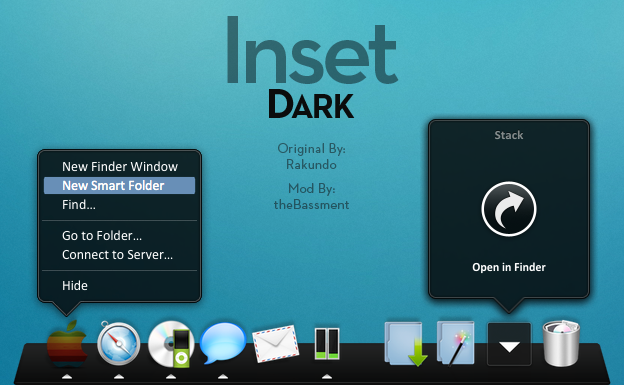
Task: Click the Rakundo author name
Action: pyautogui.click(x=311, y=164)
